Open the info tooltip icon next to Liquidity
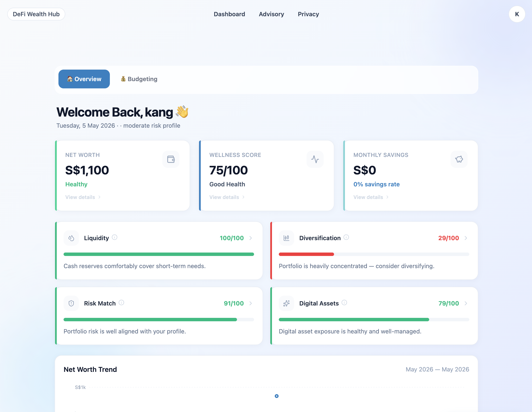The image size is (532, 412). coord(115,237)
